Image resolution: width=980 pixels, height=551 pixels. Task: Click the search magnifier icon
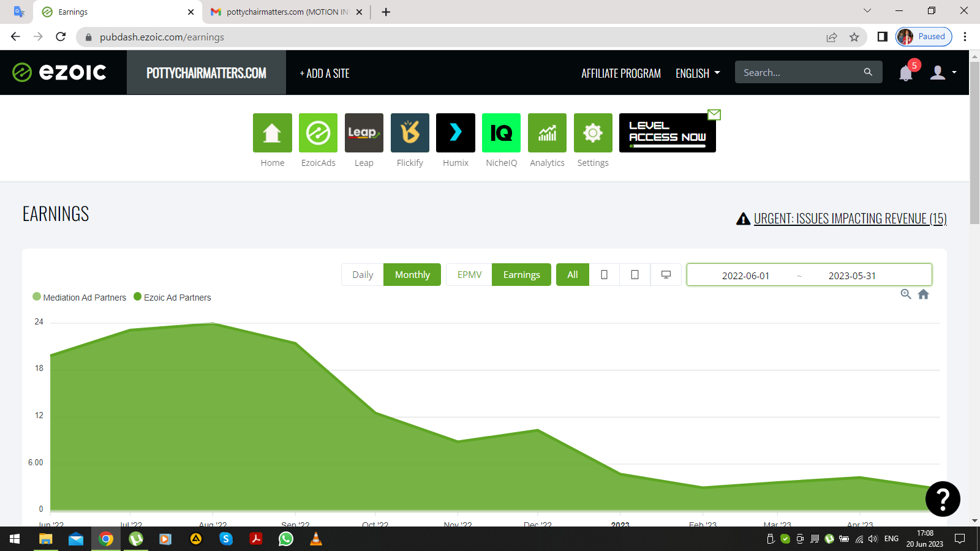click(868, 72)
